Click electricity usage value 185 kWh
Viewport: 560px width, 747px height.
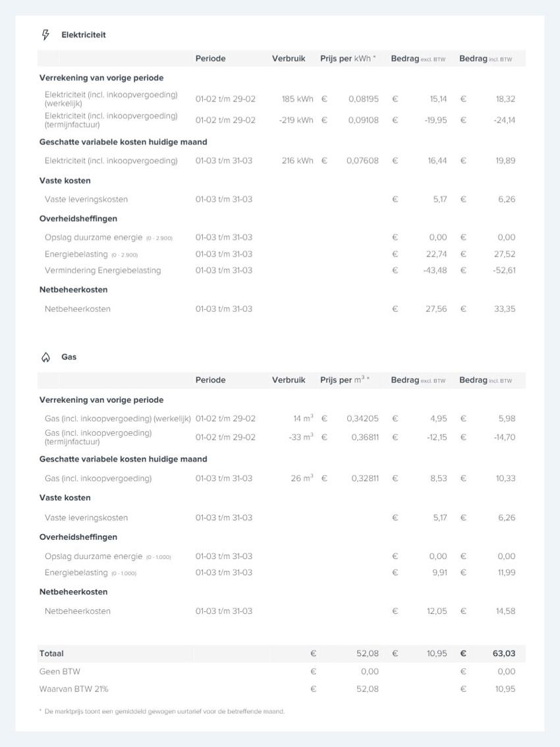[297, 99]
